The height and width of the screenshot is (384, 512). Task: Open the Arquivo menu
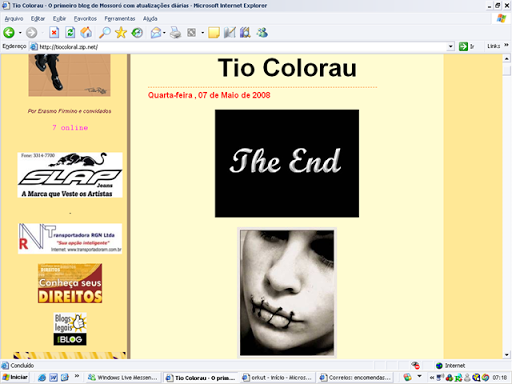[14, 19]
